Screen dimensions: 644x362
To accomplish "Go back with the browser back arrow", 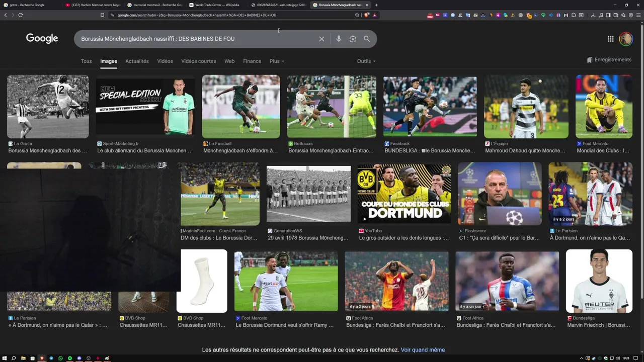I will click(x=6, y=15).
